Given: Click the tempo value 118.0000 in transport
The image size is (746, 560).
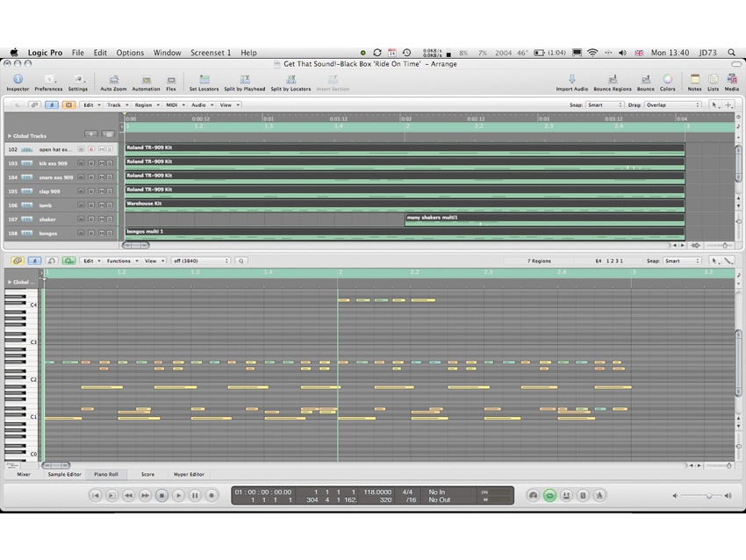Looking at the screenshot, I should click(x=377, y=492).
